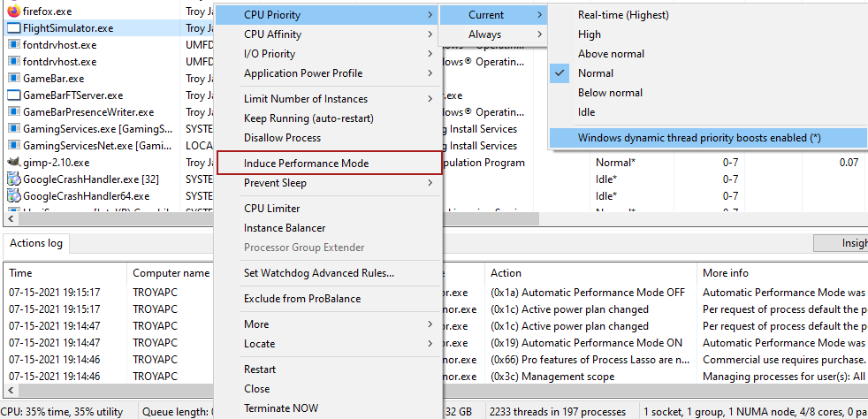Image resolution: width=868 pixels, height=419 pixels.
Task: Expand the More submenu
Action: pos(328,324)
